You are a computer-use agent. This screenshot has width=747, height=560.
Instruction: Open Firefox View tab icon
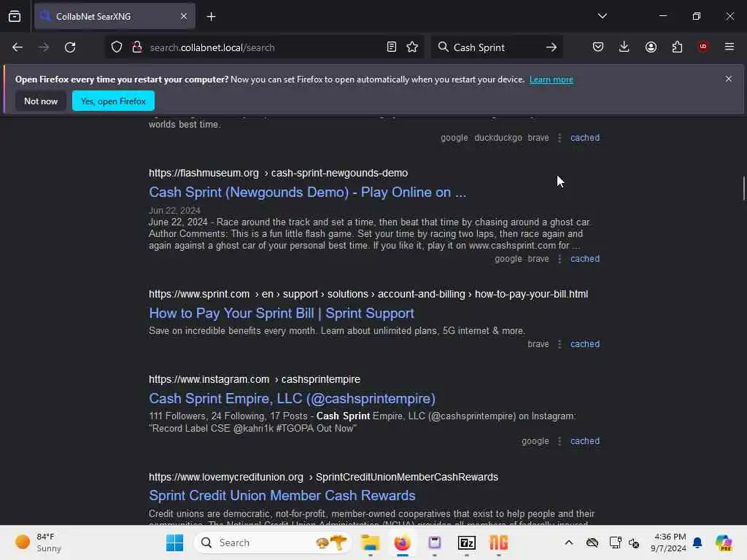(x=15, y=16)
